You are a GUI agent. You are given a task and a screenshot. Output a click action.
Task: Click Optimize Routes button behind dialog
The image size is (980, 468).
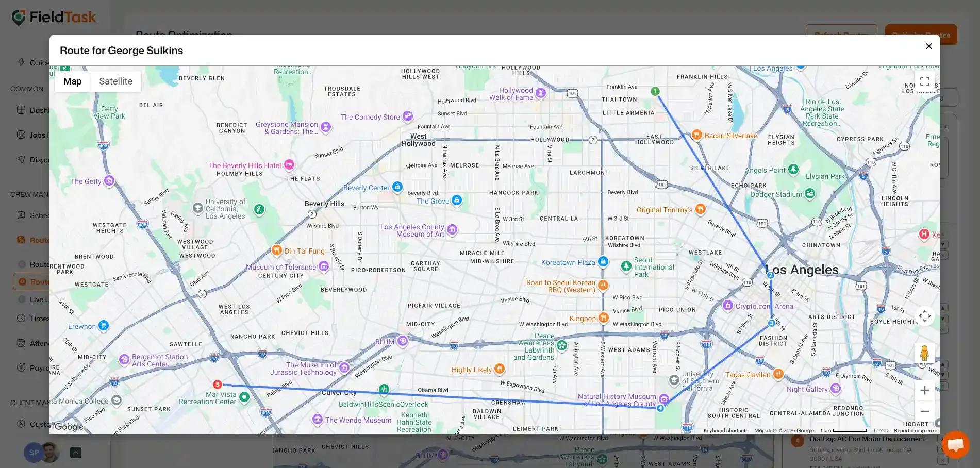pyautogui.click(x=921, y=35)
